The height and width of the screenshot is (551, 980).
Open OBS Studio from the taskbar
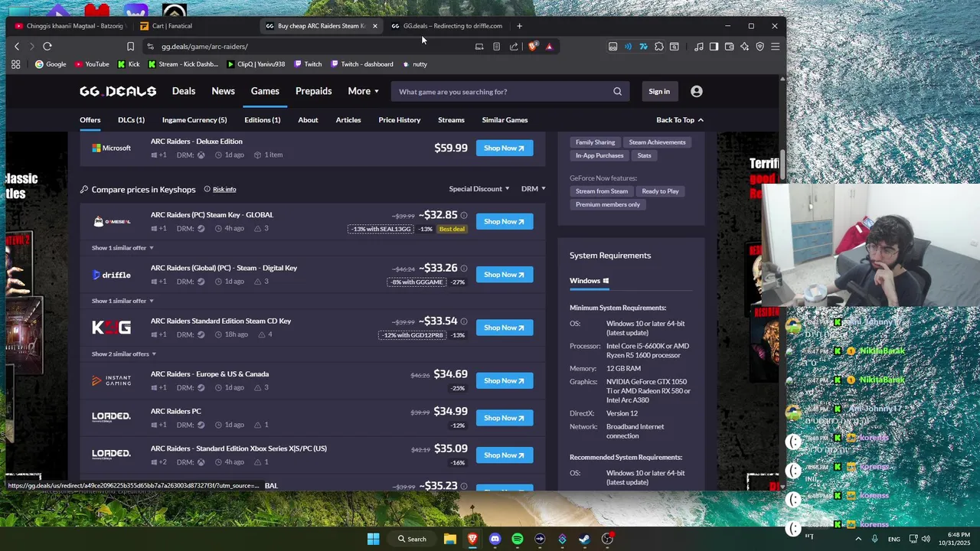click(x=607, y=539)
